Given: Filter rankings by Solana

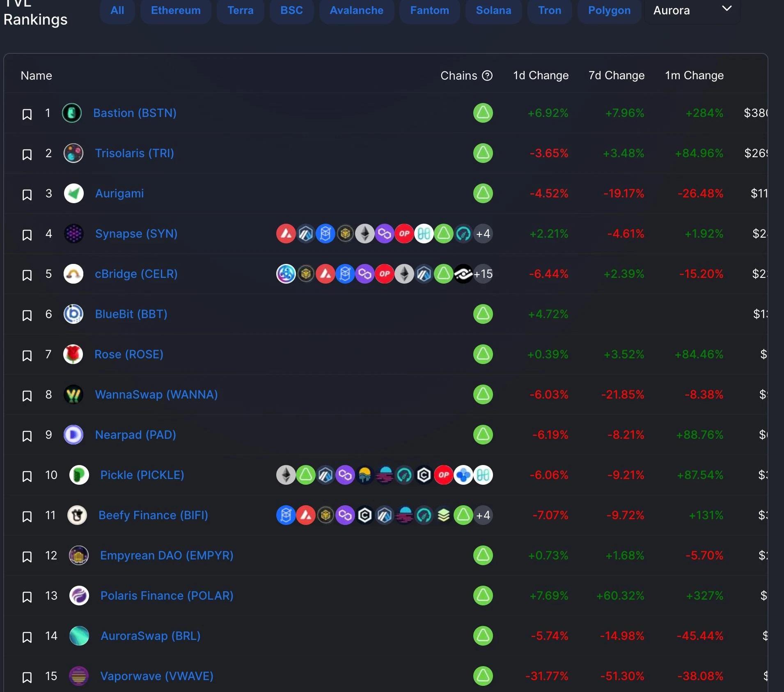Looking at the screenshot, I should [x=494, y=10].
